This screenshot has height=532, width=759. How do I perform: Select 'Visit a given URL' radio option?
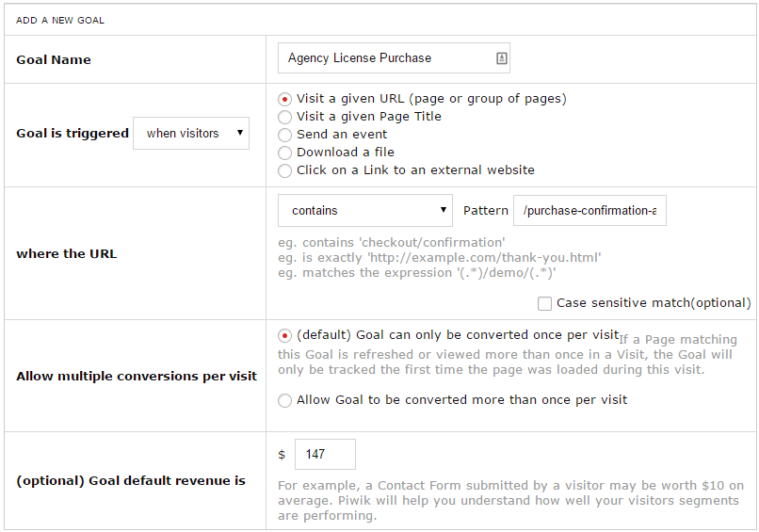285,99
